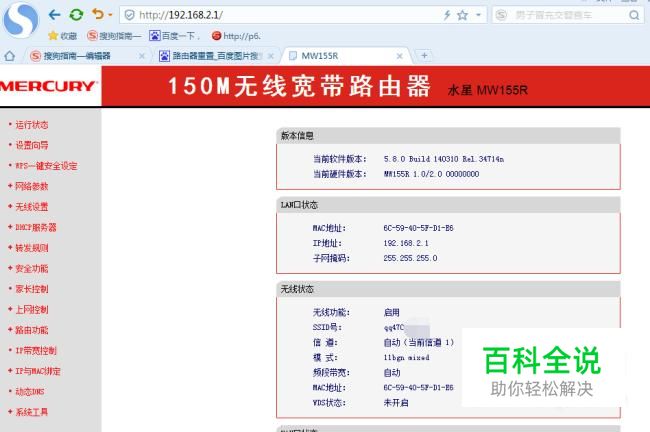Open the address bar dropdown arrow

point(478,15)
